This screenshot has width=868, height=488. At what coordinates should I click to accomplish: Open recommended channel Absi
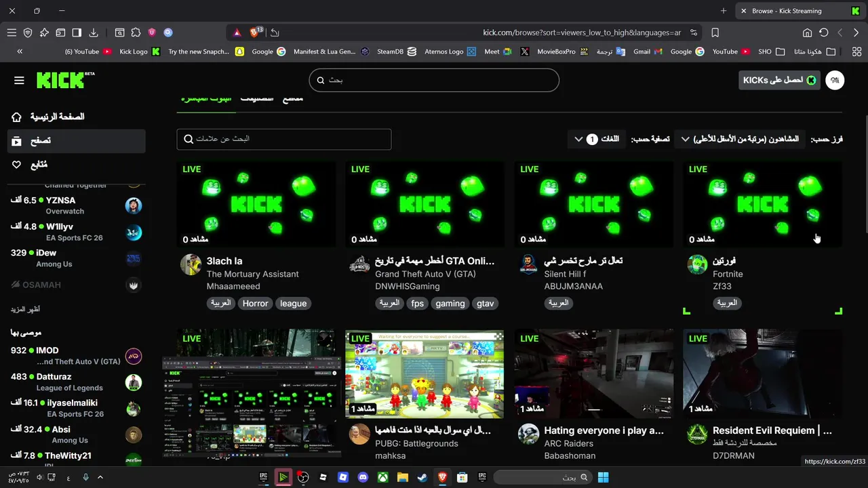coord(77,434)
